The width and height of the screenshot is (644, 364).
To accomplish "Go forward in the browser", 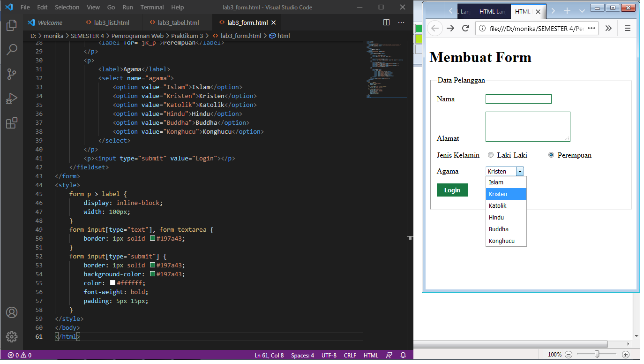I will (x=450, y=28).
